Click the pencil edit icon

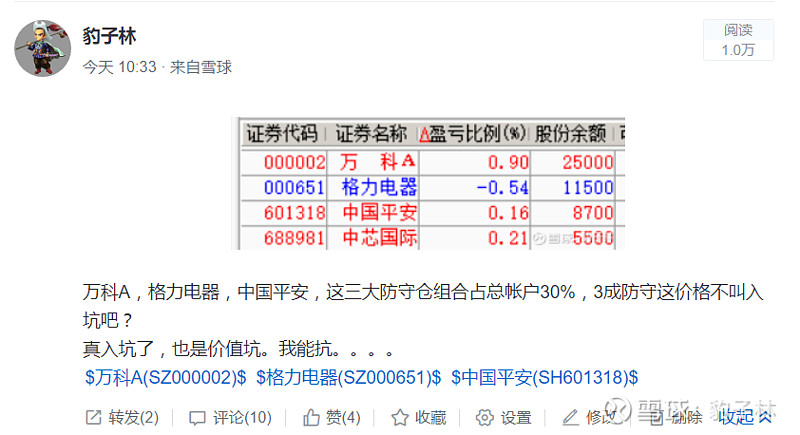tap(570, 418)
